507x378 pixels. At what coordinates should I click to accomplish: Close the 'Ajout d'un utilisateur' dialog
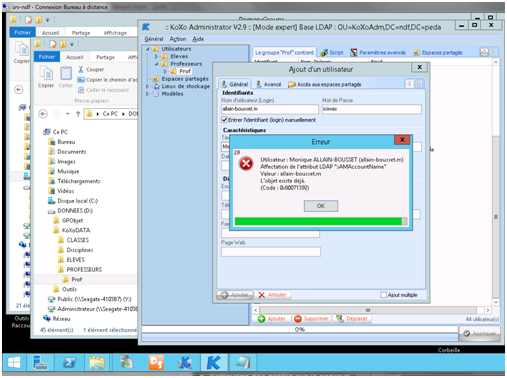419,67
